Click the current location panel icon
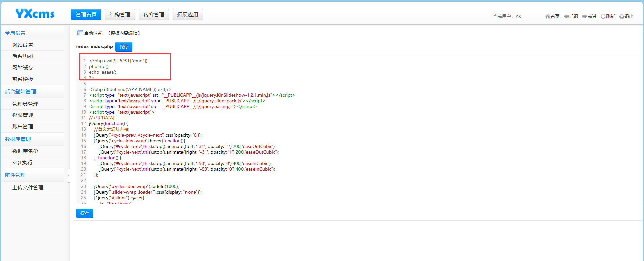This screenshot has width=644, height=261. (80, 33)
